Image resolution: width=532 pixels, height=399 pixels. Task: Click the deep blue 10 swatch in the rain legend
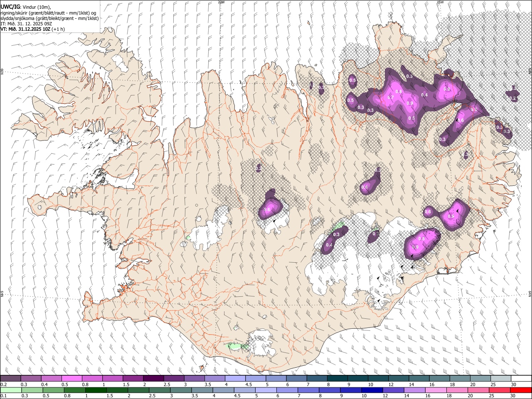372,390
